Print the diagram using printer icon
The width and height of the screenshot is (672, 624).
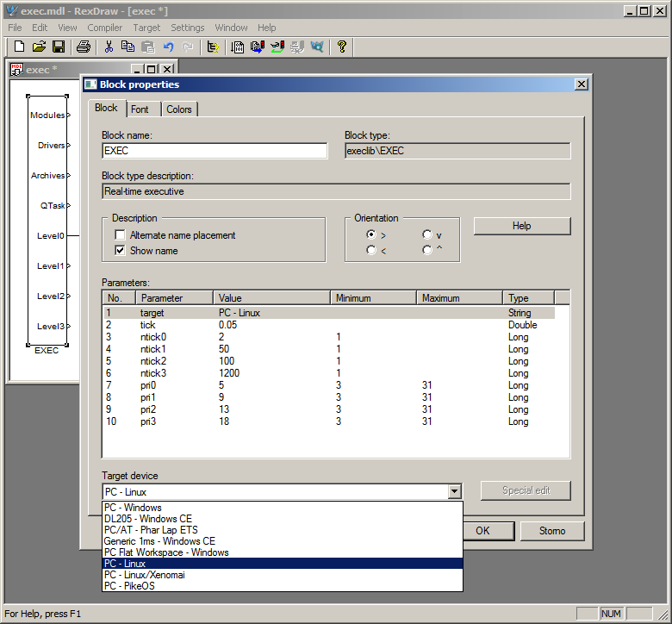coord(84,47)
